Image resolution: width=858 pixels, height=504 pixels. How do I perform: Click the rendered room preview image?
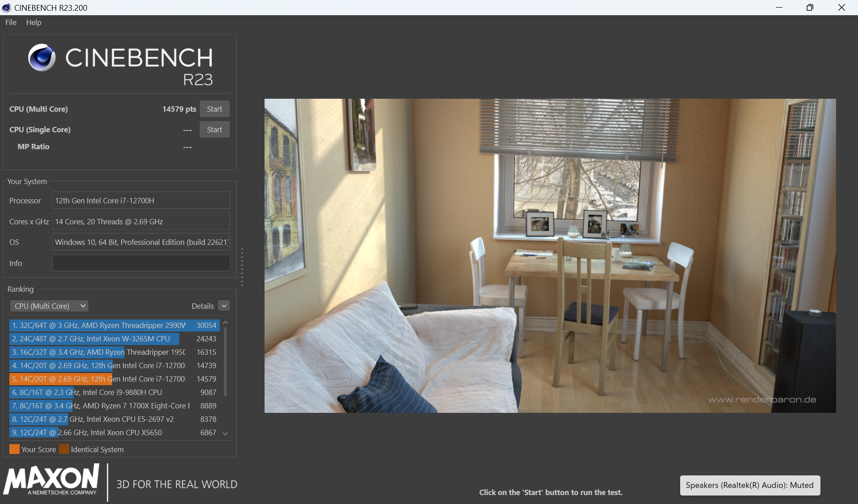pyautogui.click(x=550, y=256)
